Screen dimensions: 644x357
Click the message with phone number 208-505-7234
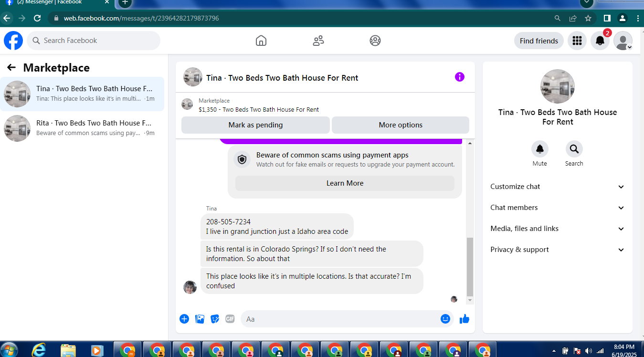[277, 226]
